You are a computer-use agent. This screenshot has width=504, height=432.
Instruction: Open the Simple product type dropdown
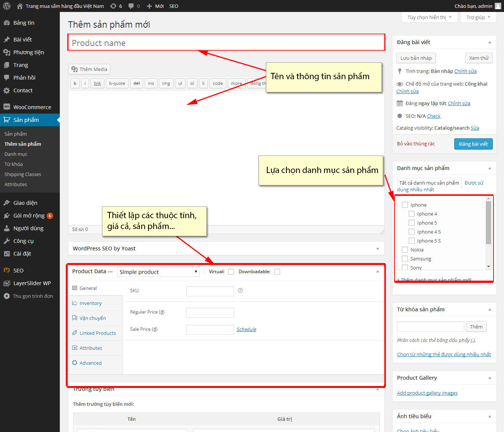(x=158, y=272)
